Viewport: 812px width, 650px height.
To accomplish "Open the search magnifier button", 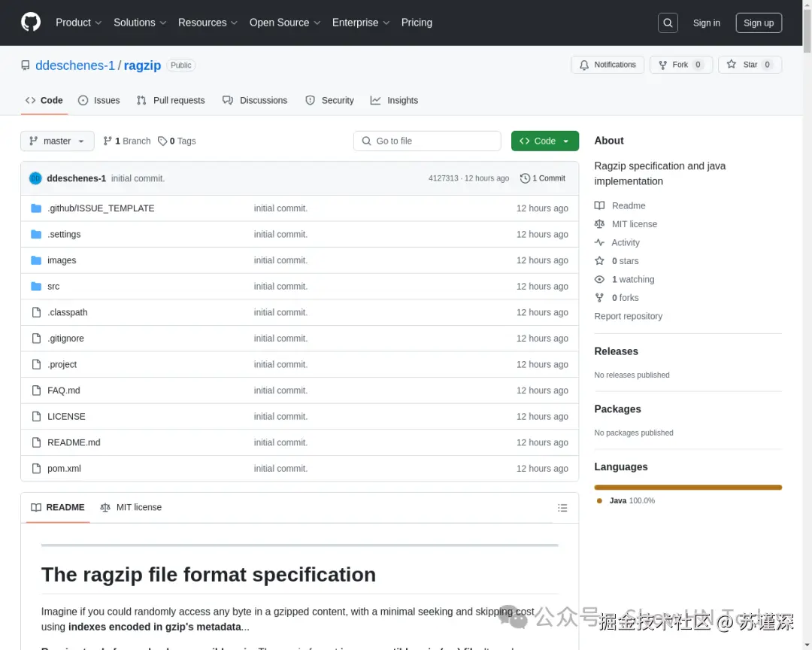I will click(668, 23).
